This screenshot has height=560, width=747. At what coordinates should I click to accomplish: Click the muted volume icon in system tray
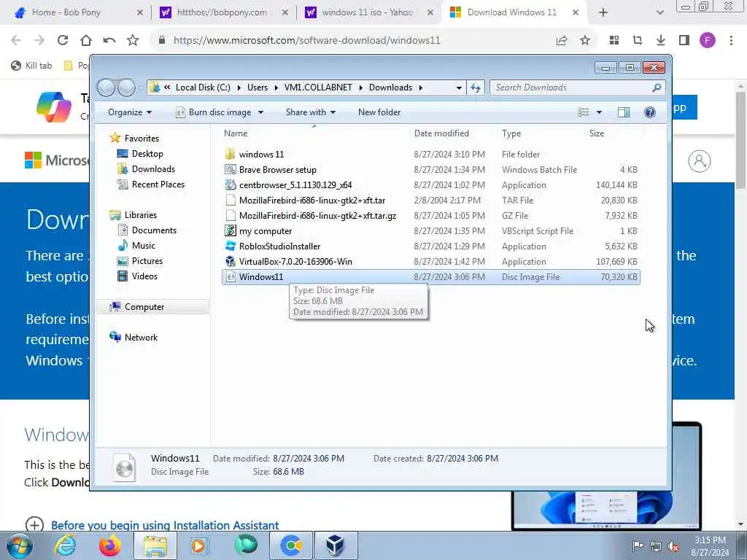tap(673, 546)
